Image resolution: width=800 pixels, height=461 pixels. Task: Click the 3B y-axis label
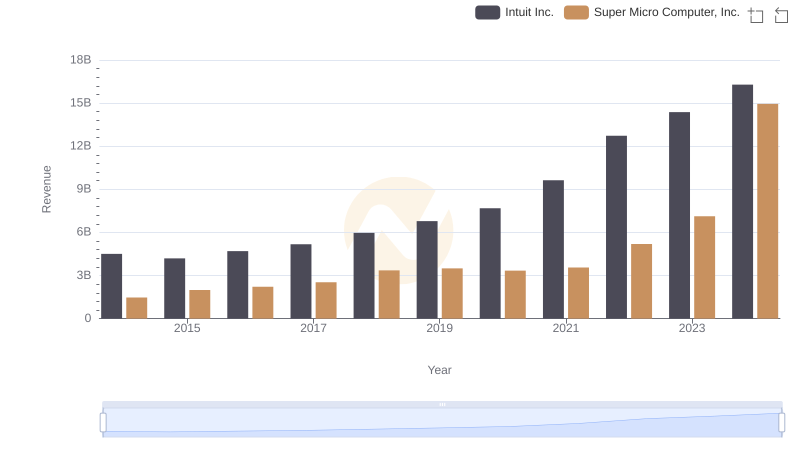84,275
